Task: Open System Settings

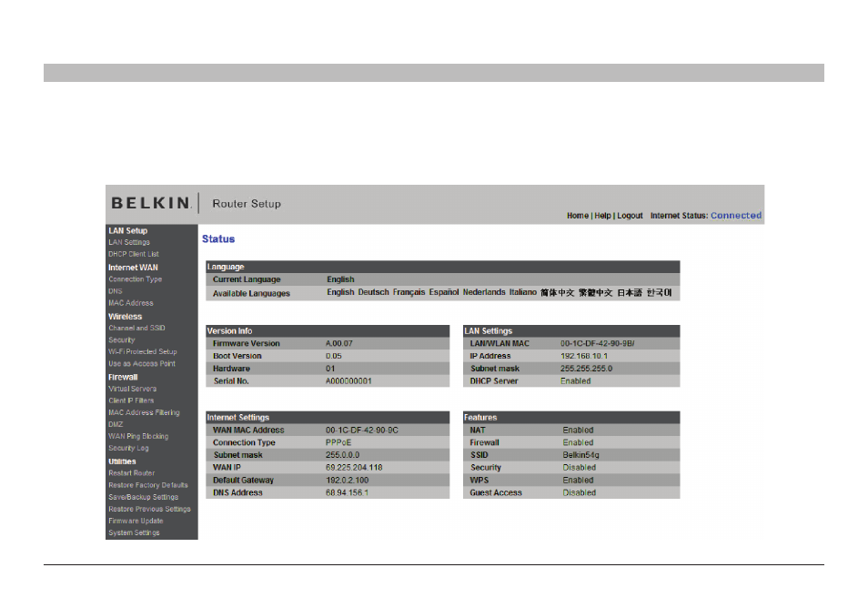Action: (x=134, y=532)
